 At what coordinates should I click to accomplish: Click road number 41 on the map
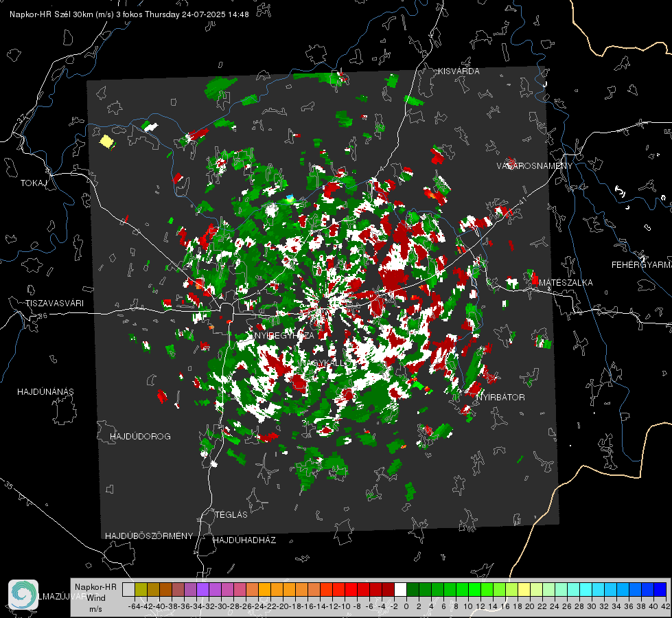pyautogui.click(x=522, y=201)
